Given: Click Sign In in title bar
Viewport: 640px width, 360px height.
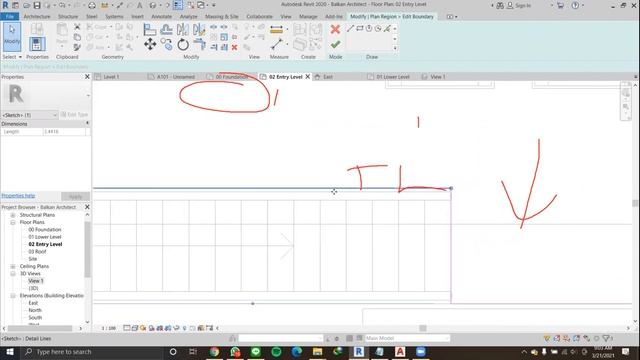Looking at the screenshot, I should [x=522, y=5].
